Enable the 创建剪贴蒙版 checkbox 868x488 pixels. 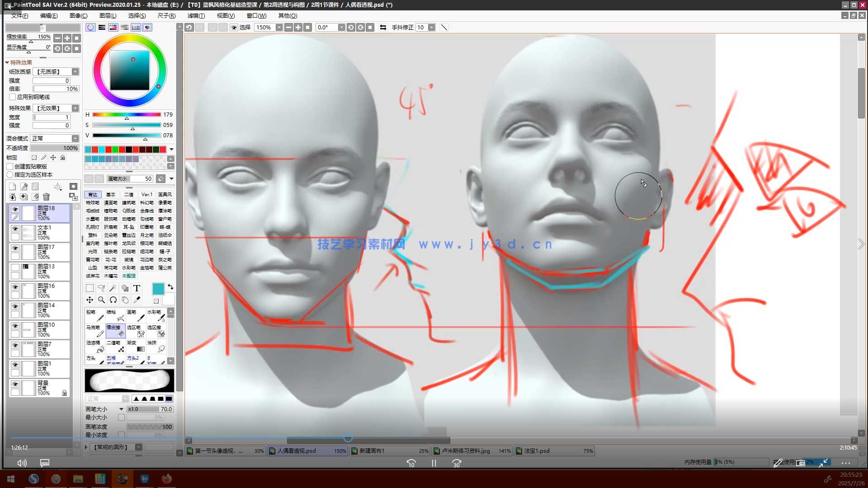point(10,166)
